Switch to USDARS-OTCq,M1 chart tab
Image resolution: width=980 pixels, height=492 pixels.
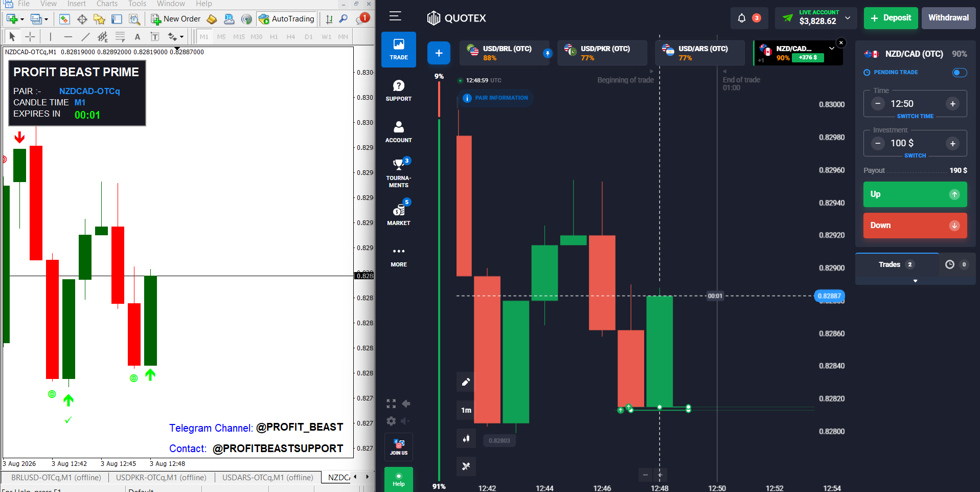tap(267, 477)
